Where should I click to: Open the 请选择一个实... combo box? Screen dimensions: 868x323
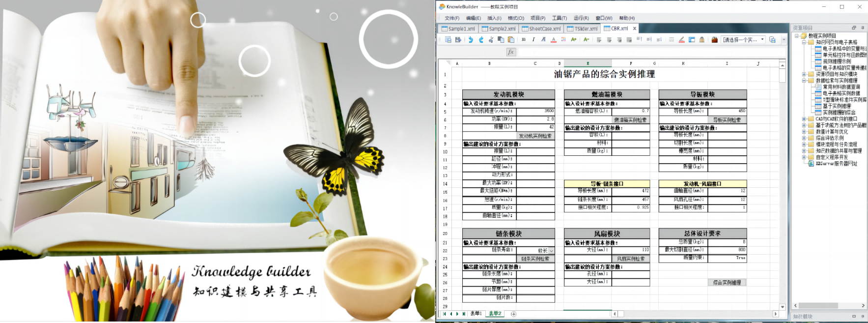point(762,40)
